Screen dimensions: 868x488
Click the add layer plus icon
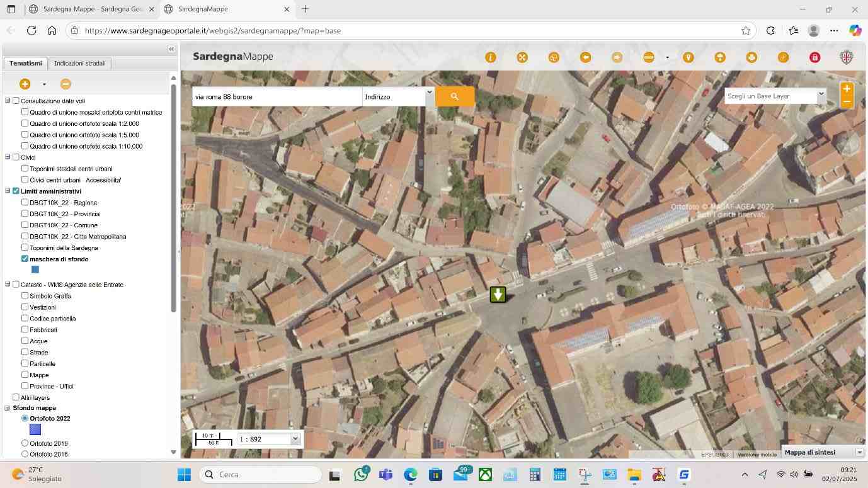[x=25, y=84]
